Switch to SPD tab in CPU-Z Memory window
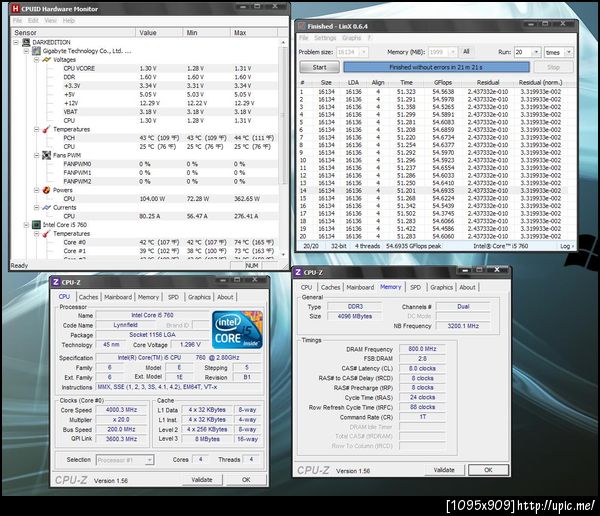 pyautogui.click(x=416, y=287)
